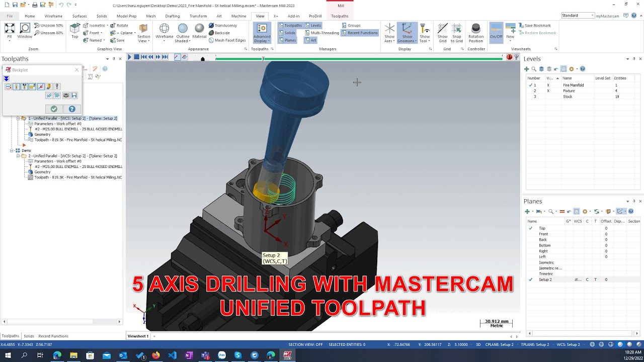Open Planes panel help icon

coord(631,211)
